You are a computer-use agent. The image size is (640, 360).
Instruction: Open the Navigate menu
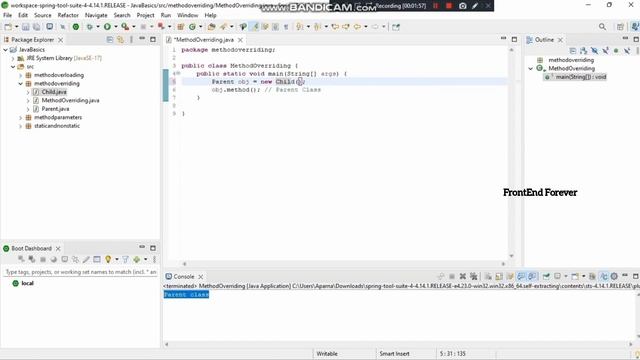point(96,15)
